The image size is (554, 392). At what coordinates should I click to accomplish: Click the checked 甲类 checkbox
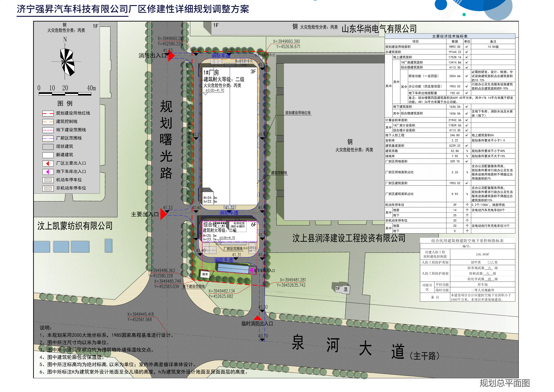[x=472, y=262]
